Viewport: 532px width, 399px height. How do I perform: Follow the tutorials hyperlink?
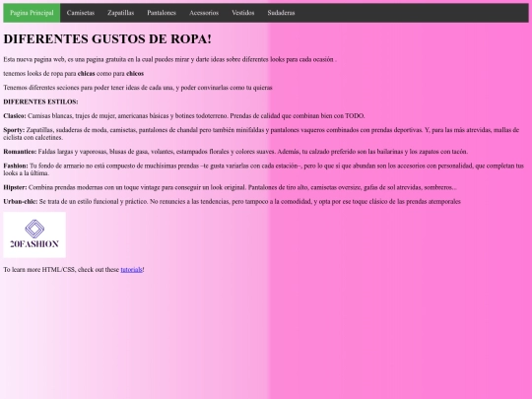tap(132, 269)
